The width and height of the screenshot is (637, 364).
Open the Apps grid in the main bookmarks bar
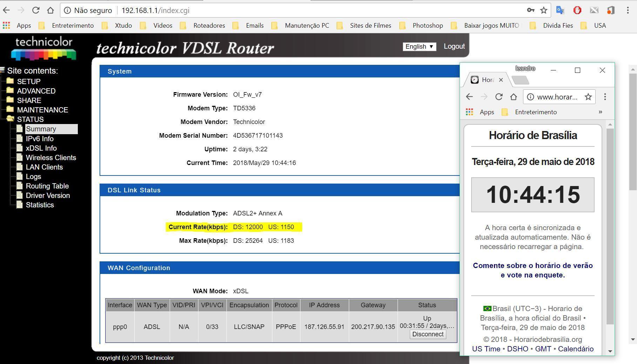pyautogui.click(x=17, y=26)
